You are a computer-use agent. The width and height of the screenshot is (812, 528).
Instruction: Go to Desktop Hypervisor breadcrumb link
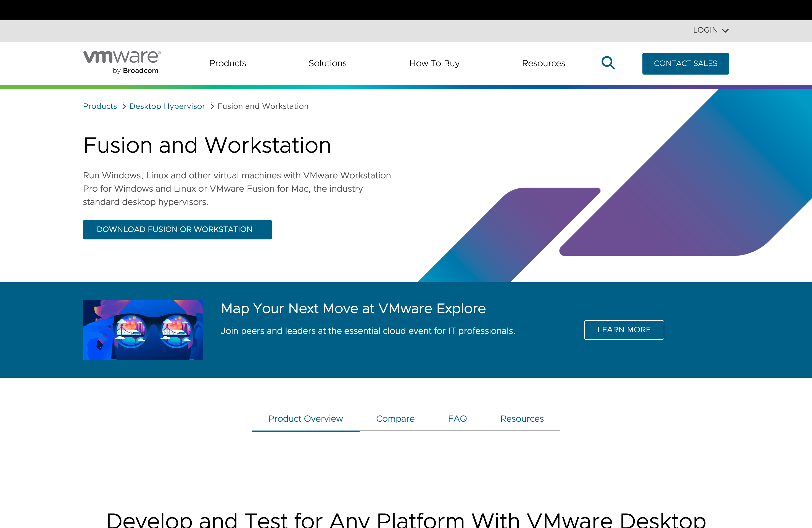pyautogui.click(x=167, y=106)
